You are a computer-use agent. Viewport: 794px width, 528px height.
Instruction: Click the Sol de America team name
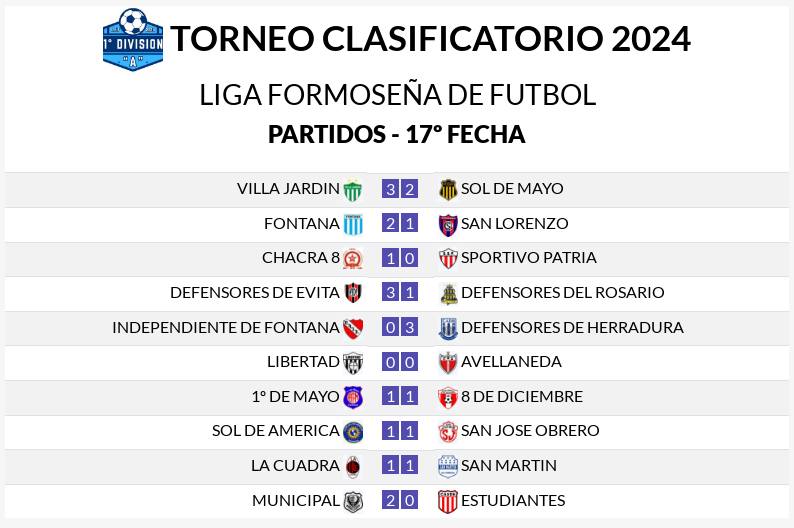click(275, 431)
